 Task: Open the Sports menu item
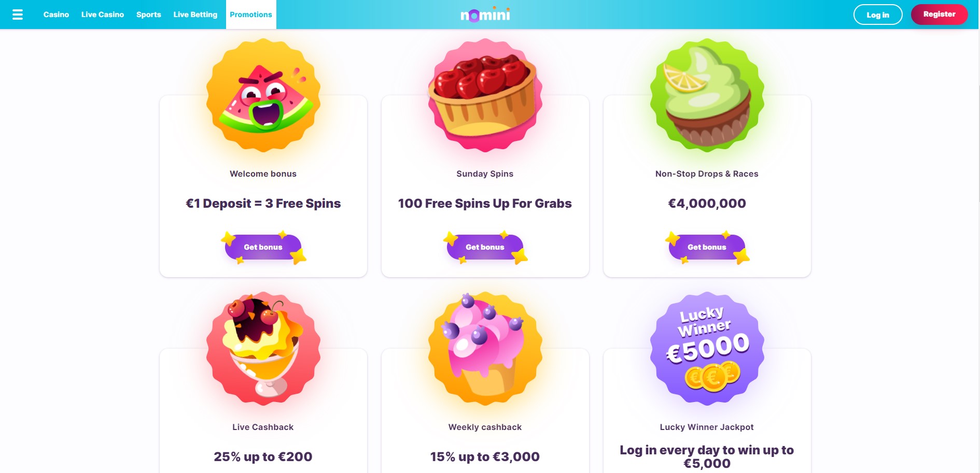(149, 15)
